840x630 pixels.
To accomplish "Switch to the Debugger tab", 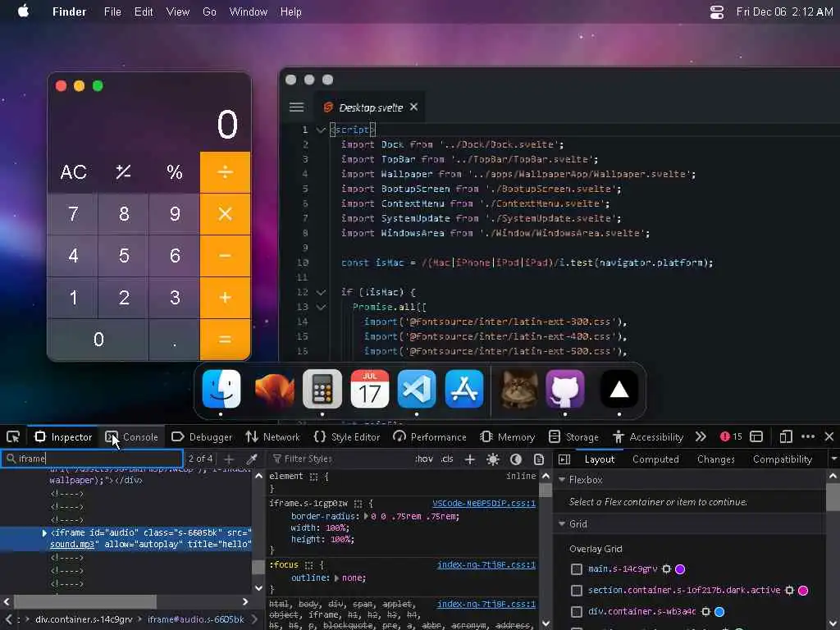I will pos(202,436).
